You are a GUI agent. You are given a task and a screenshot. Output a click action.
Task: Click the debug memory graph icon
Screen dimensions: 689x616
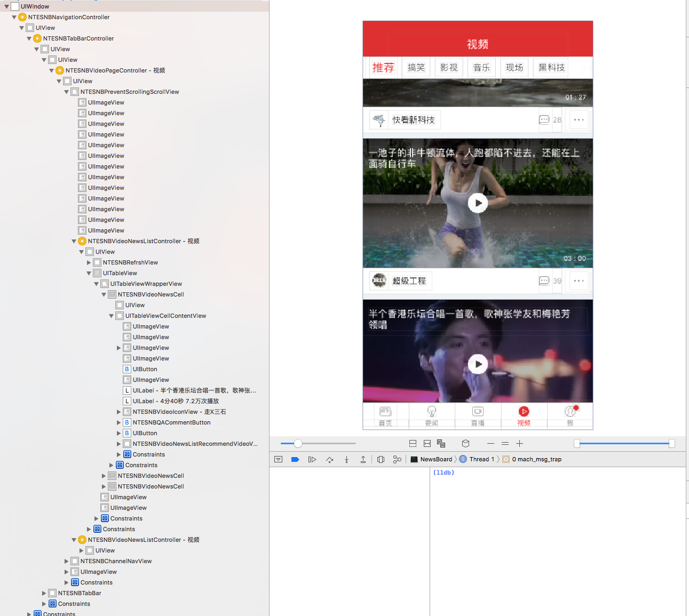(x=397, y=459)
